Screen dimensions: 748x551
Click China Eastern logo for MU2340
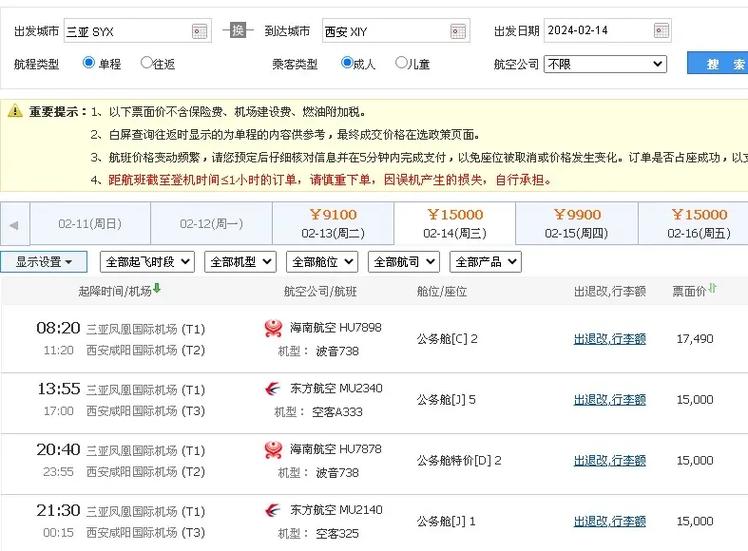click(273, 389)
